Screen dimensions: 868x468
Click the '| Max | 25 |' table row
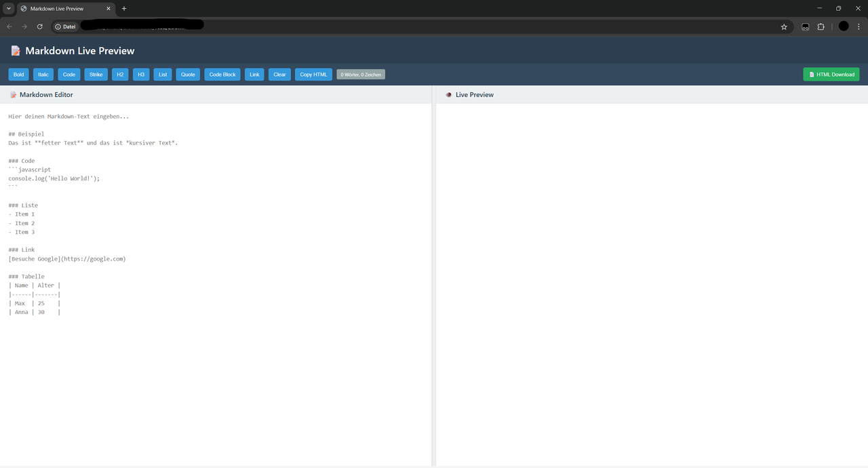pyautogui.click(x=35, y=303)
